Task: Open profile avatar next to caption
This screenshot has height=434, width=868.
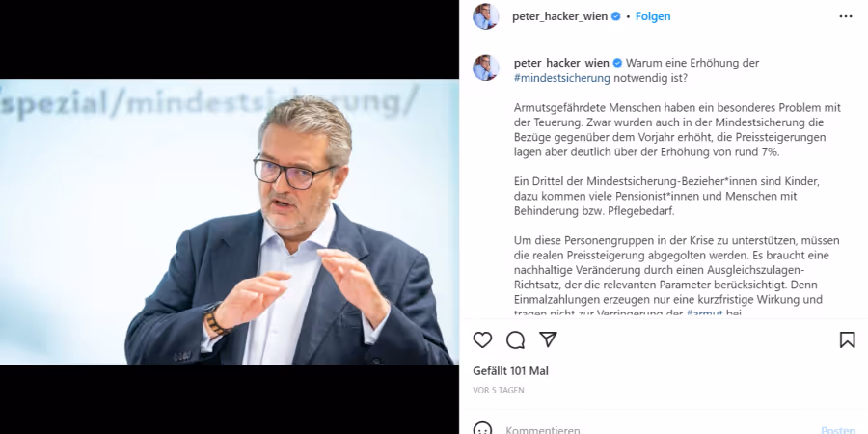Action: [485, 68]
